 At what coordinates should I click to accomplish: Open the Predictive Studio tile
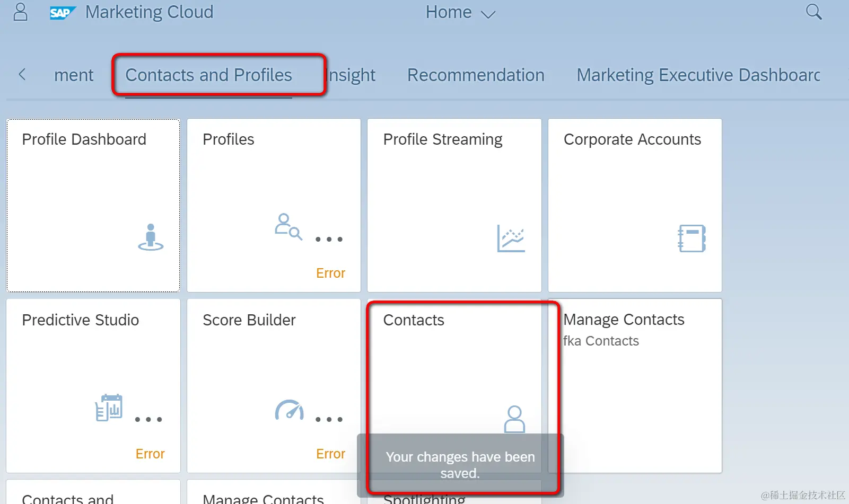pos(93,386)
